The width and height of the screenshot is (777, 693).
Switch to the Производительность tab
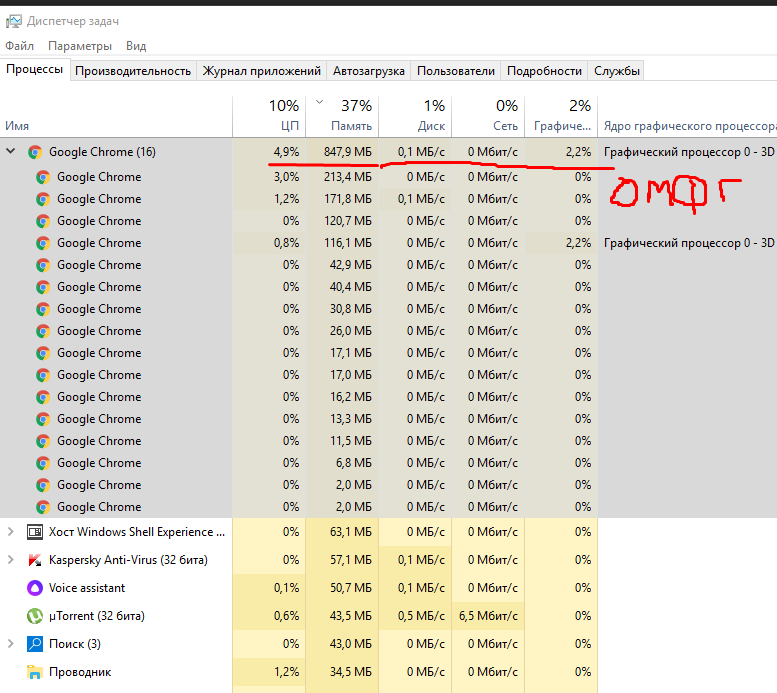[133, 71]
